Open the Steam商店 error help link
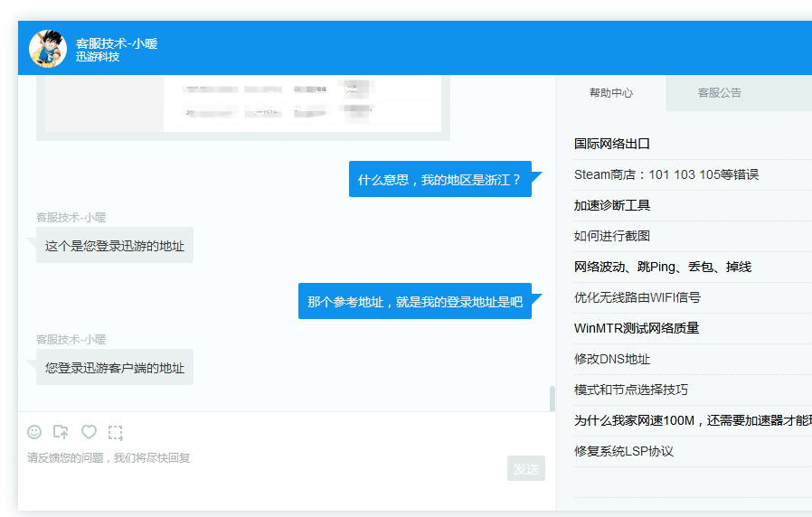812x517 pixels. pyautogui.click(x=666, y=174)
